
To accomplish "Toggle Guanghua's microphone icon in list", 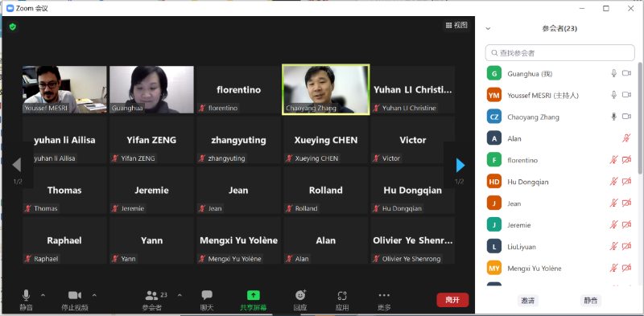I will 614,73.
